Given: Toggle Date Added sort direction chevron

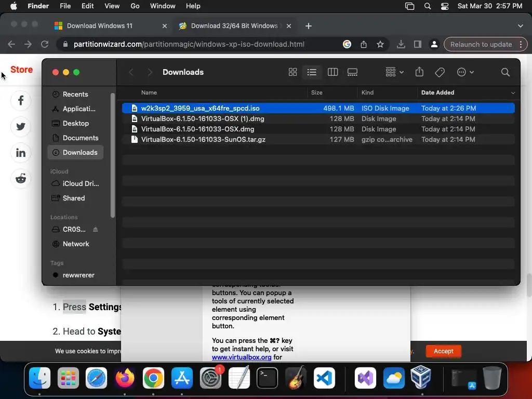Looking at the screenshot, I should click(513, 93).
